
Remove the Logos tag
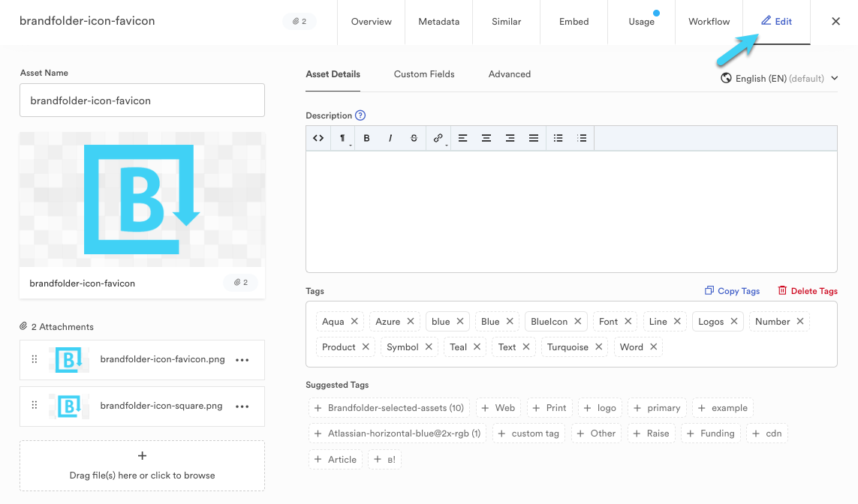click(734, 322)
